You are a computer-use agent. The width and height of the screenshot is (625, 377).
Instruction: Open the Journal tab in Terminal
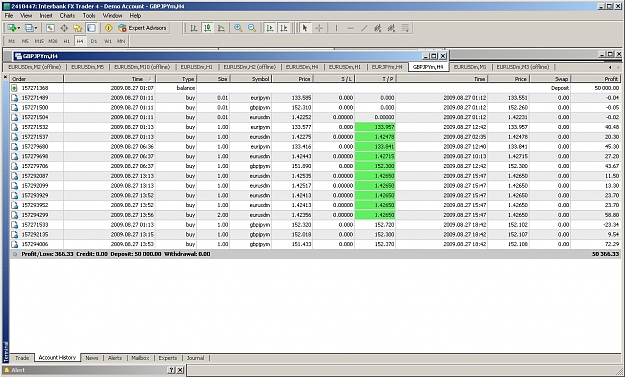(195, 358)
